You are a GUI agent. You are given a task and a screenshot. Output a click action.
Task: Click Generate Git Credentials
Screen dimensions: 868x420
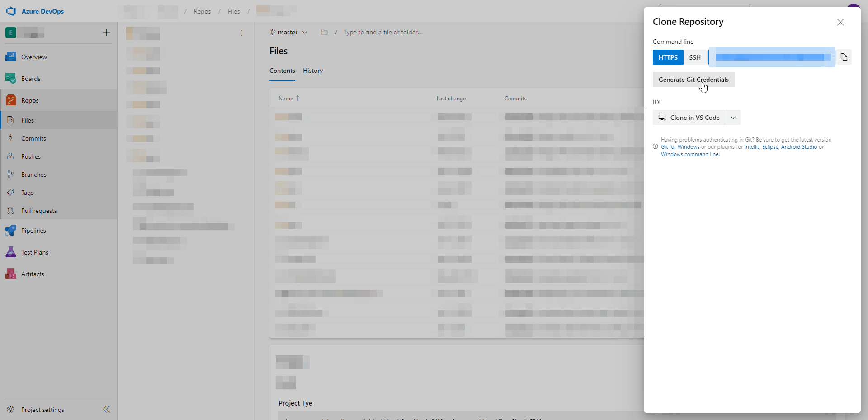point(693,79)
